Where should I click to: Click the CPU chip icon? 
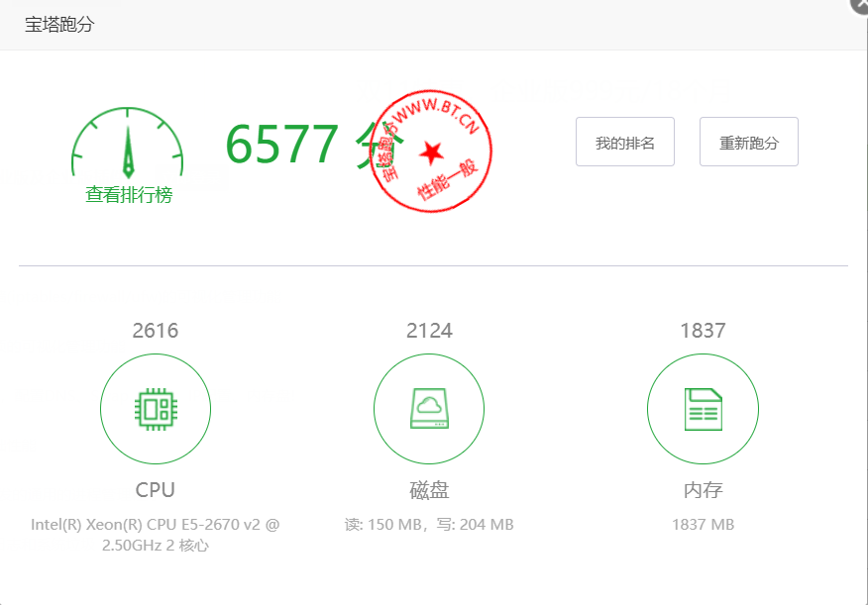pos(156,409)
